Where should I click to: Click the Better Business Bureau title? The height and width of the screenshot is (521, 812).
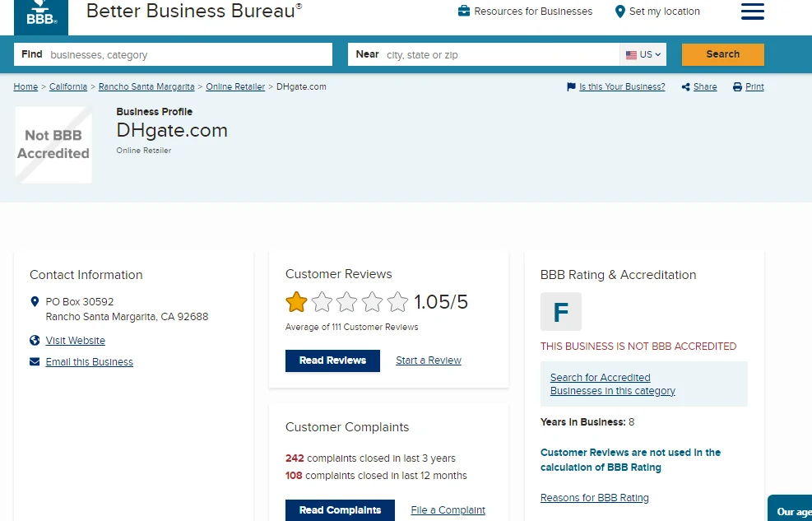click(x=194, y=11)
